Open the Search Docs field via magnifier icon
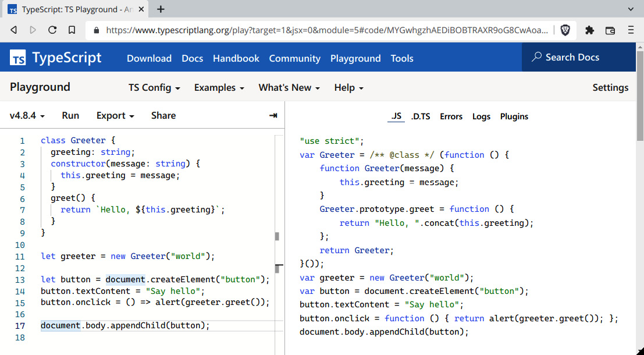 (x=536, y=57)
